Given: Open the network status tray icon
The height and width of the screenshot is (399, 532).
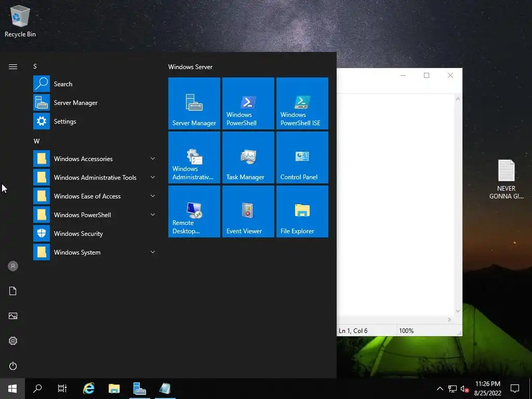Looking at the screenshot, I should pyautogui.click(x=453, y=389).
